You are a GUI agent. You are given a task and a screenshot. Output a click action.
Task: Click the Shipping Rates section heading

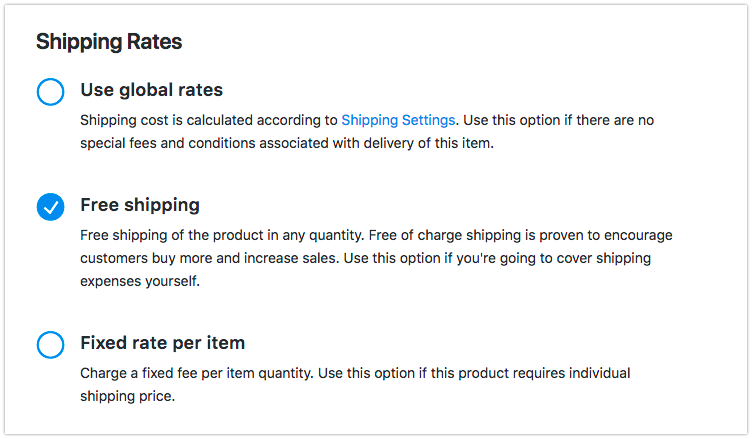(108, 42)
